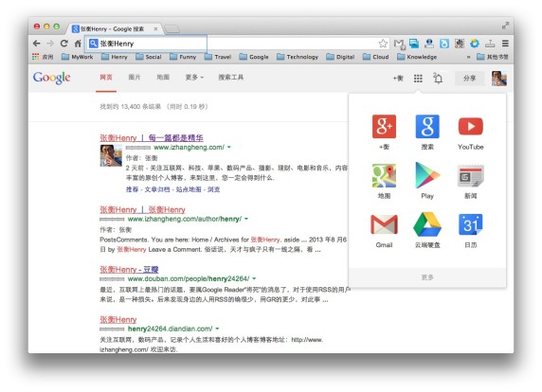Open the Funny bookmark folder

183,57
